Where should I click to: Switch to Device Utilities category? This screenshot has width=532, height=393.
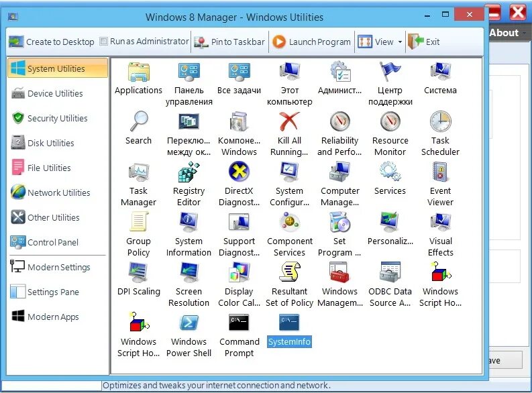click(x=58, y=93)
